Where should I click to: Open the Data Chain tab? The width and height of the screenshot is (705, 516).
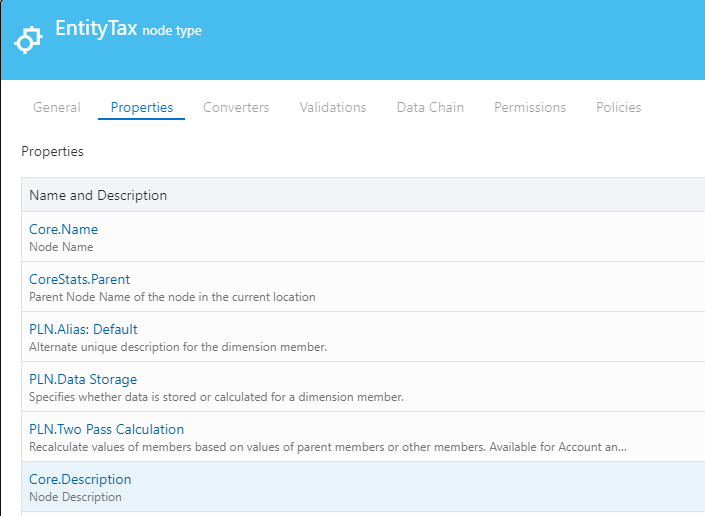(x=430, y=107)
